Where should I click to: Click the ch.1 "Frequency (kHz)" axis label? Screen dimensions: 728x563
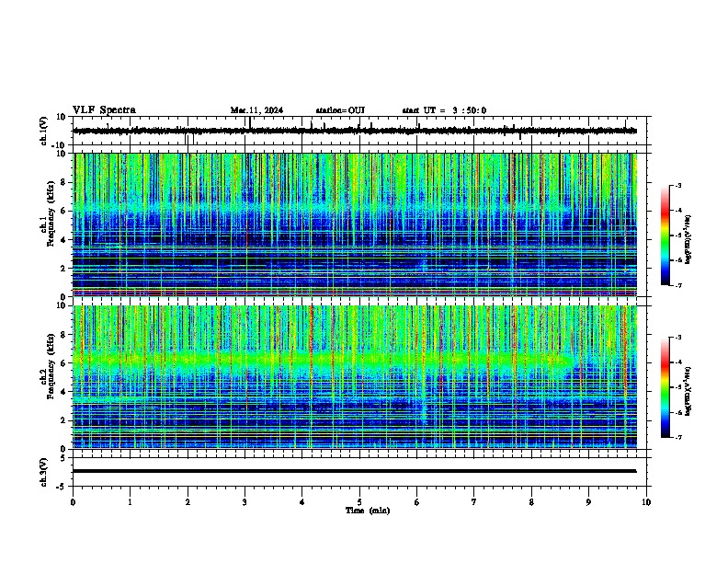click(51, 214)
